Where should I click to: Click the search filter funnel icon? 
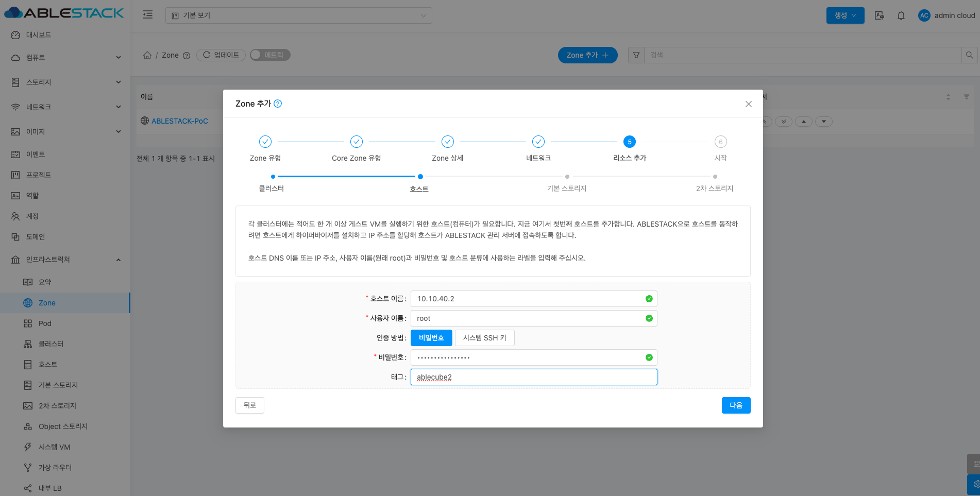636,55
